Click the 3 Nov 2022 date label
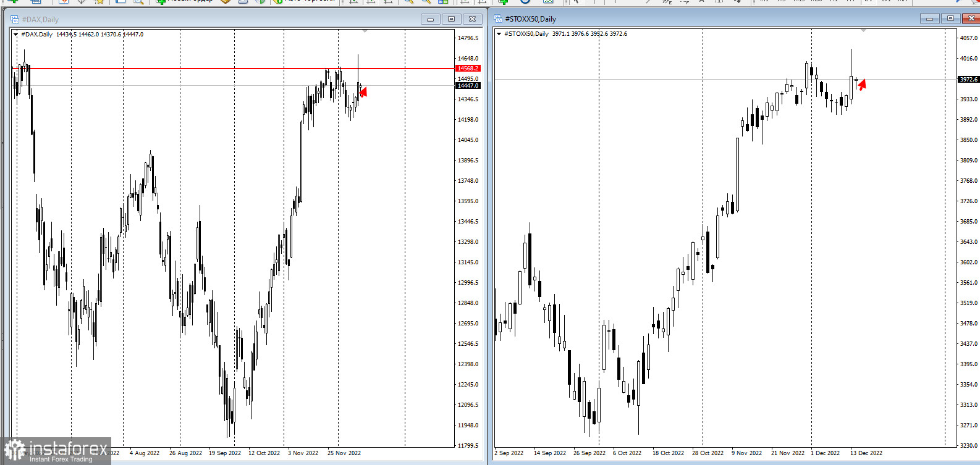Screen dimensions: 980x465 303,453
